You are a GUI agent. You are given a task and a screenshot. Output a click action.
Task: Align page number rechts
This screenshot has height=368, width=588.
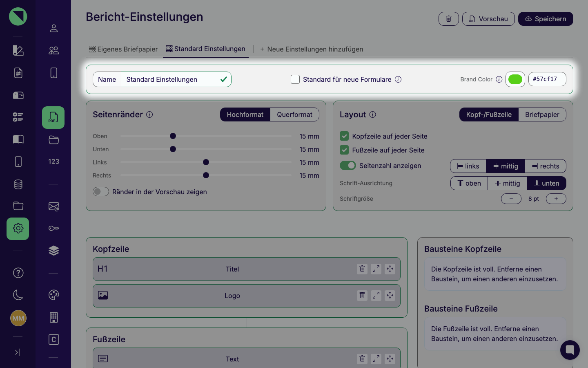point(546,166)
